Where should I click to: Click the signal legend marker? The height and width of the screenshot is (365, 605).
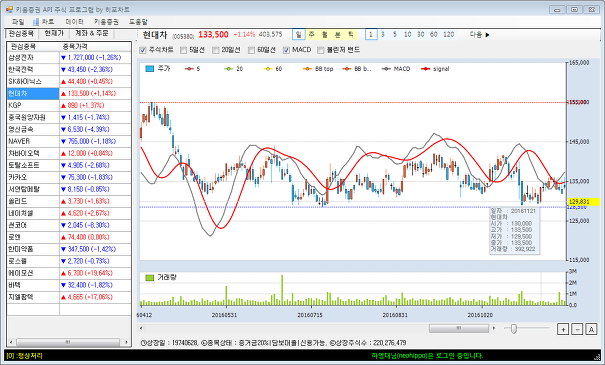click(426, 69)
